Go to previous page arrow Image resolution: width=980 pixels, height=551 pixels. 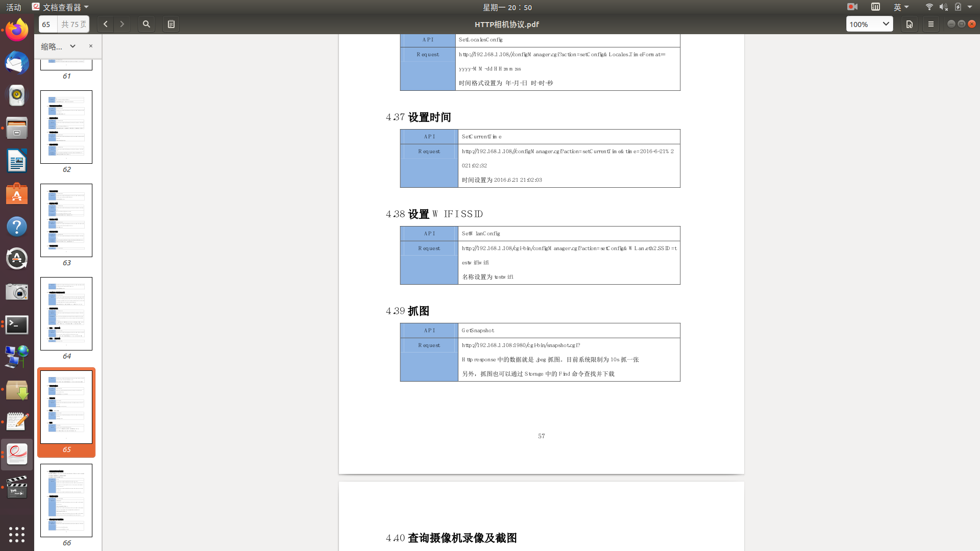[105, 24]
